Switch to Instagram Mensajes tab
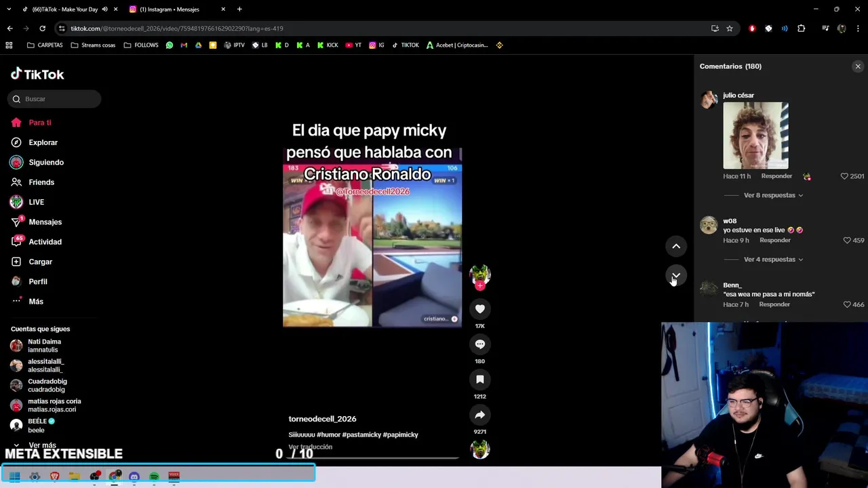The image size is (868, 488). tap(170, 9)
